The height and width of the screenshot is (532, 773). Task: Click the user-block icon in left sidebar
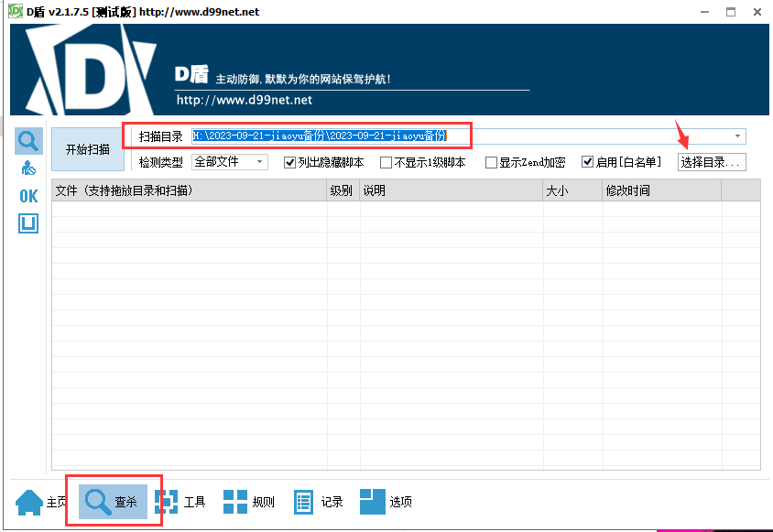[28, 168]
